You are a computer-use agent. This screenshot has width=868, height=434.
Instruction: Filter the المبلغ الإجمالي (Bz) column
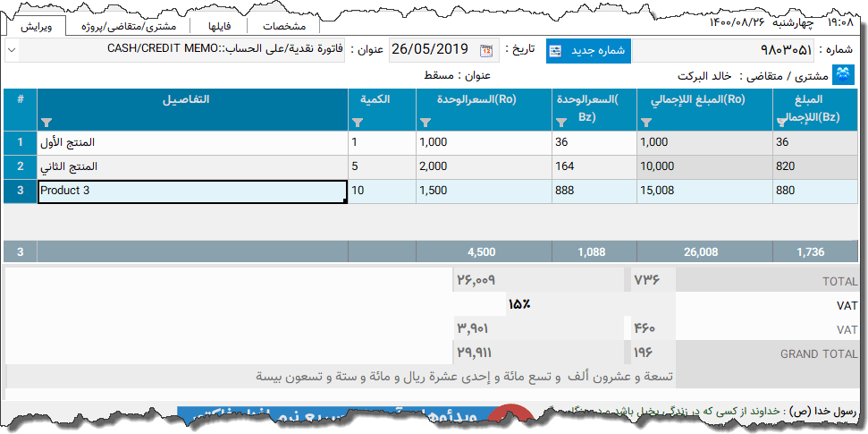click(782, 119)
